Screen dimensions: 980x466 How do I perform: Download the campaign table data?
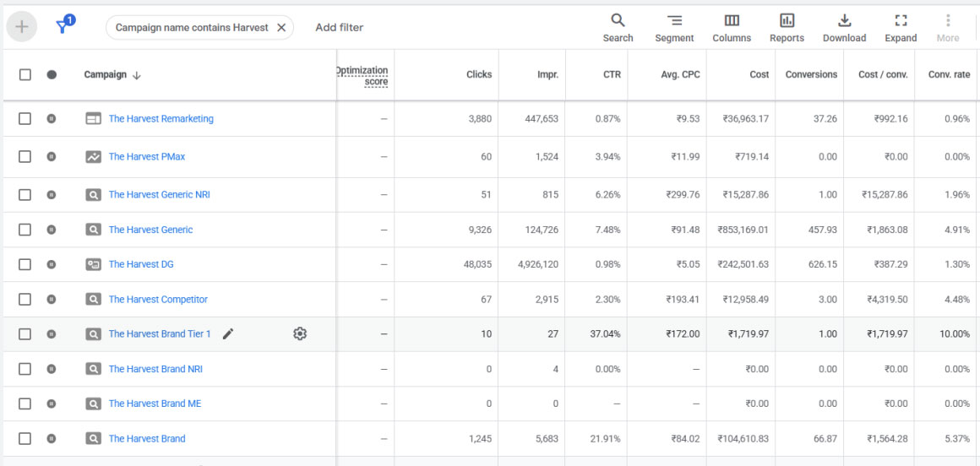(x=844, y=27)
